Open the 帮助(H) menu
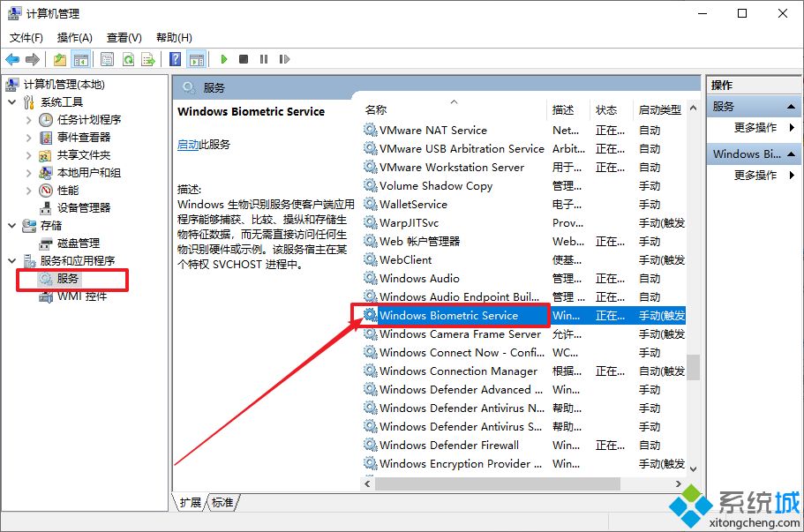Viewport: 804px width, 532px height. [x=175, y=37]
